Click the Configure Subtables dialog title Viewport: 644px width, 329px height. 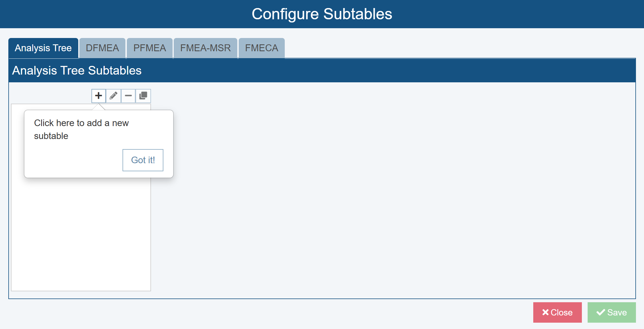[x=322, y=14]
